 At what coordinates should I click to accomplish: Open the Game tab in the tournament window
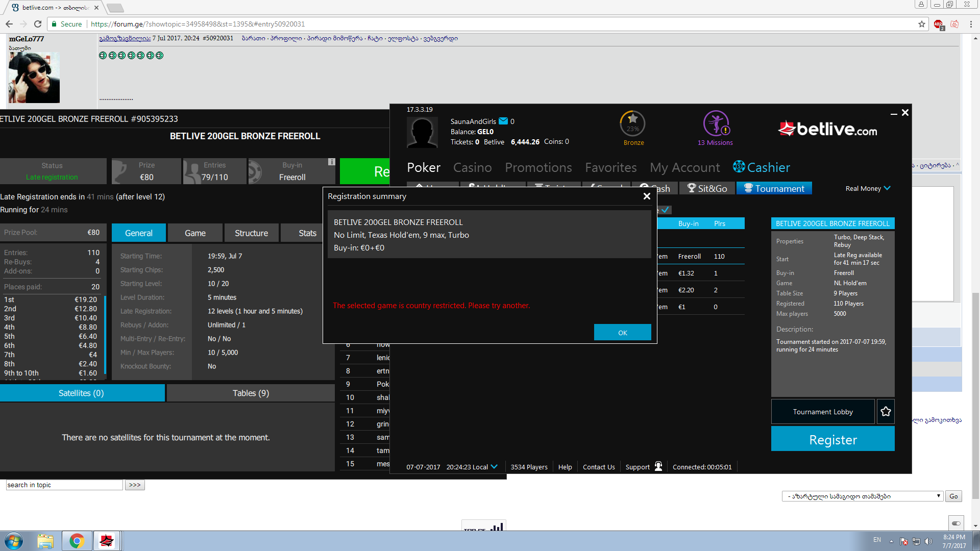[x=195, y=233]
